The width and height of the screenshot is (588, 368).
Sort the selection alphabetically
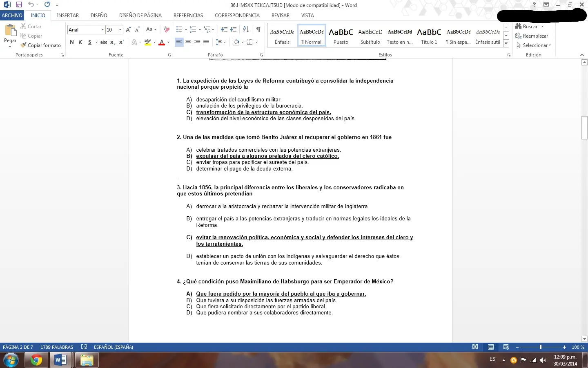(246, 29)
